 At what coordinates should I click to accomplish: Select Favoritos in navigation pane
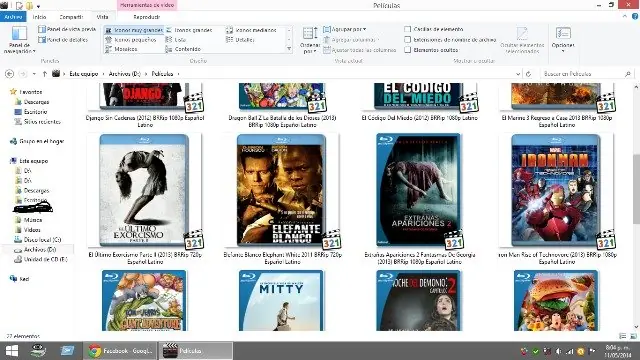[x=31, y=92]
